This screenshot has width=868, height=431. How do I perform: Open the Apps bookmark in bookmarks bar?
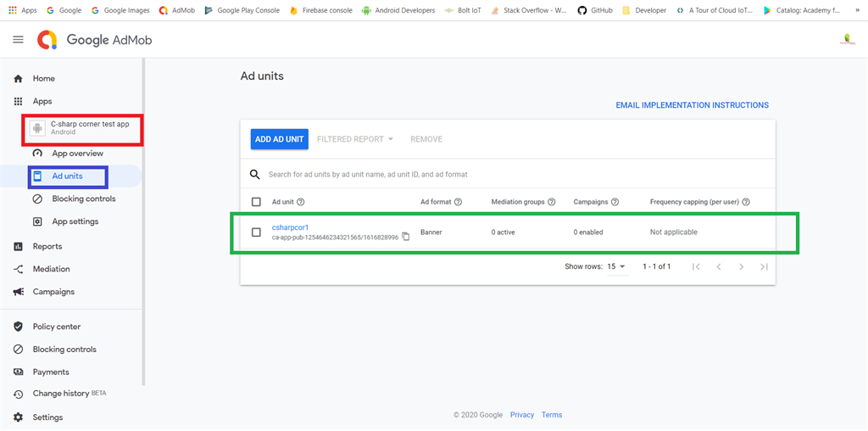[23, 10]
